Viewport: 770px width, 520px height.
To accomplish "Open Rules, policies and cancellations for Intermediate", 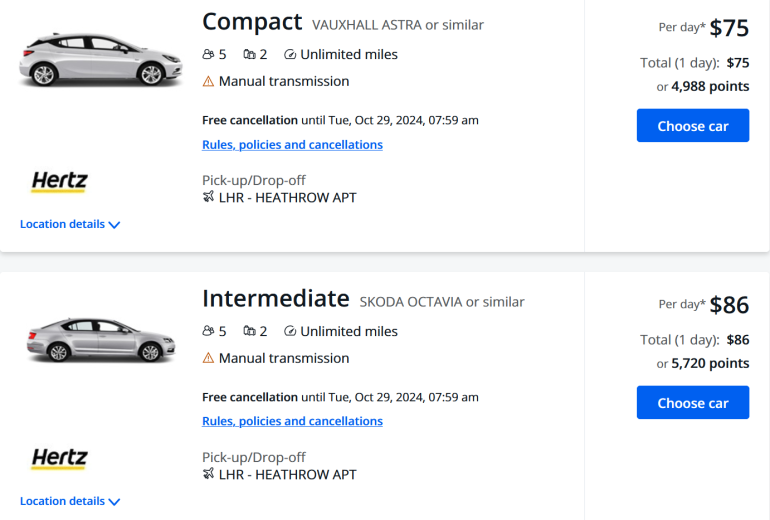I will [292, 422].
